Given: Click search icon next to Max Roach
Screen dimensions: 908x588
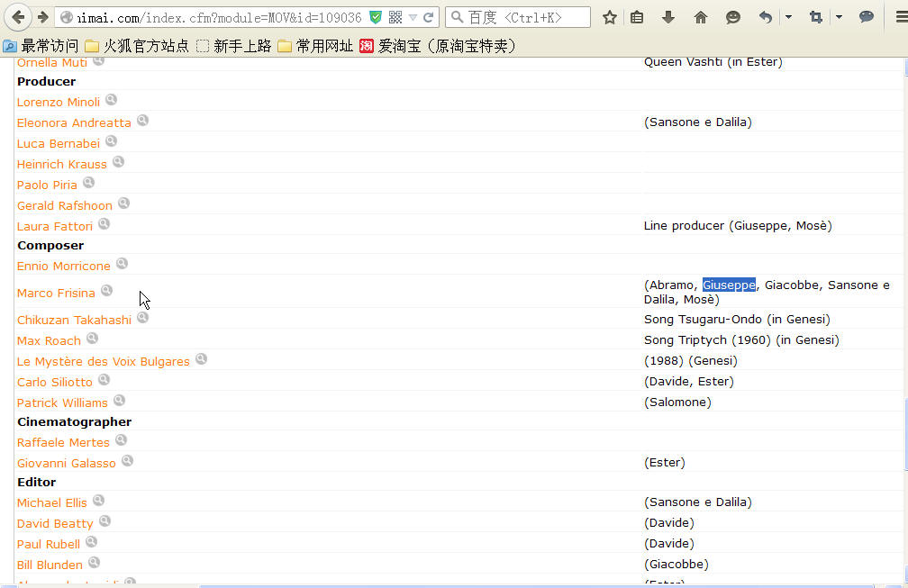Looking at the screenshot, I should point(92,339).
